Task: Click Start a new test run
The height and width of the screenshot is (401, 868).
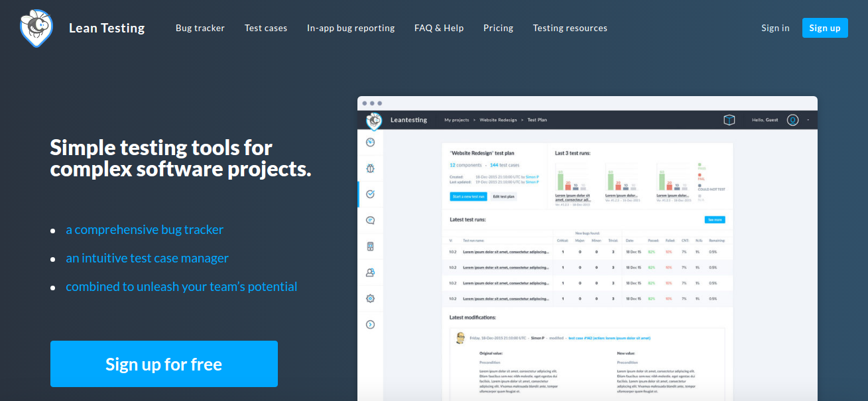Action: pos(468,197)
